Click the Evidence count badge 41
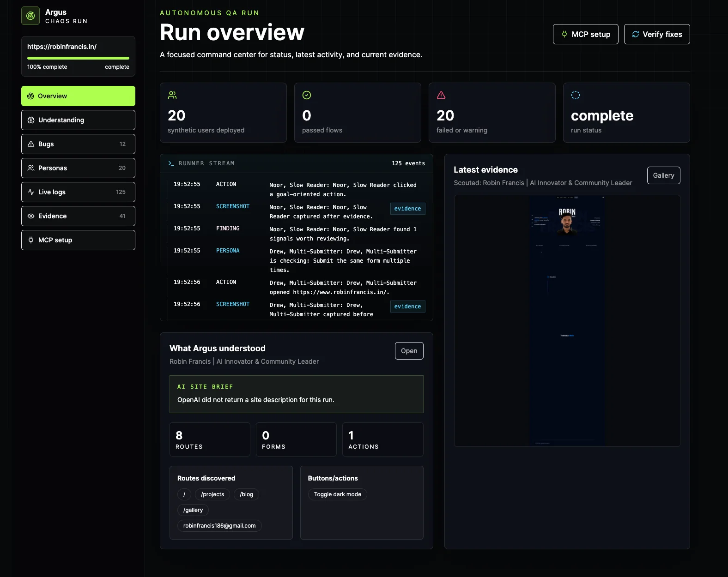Viewport: 728px width, 577px height. (x=122, y=216)
